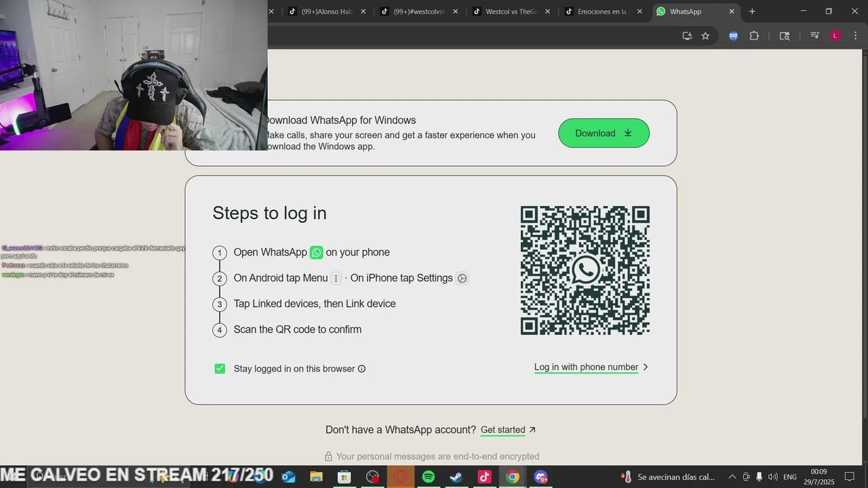868x488 pixels.
Task: Close the '(99+)#westcolvst' tab
Action: click(x=455, y=12)
